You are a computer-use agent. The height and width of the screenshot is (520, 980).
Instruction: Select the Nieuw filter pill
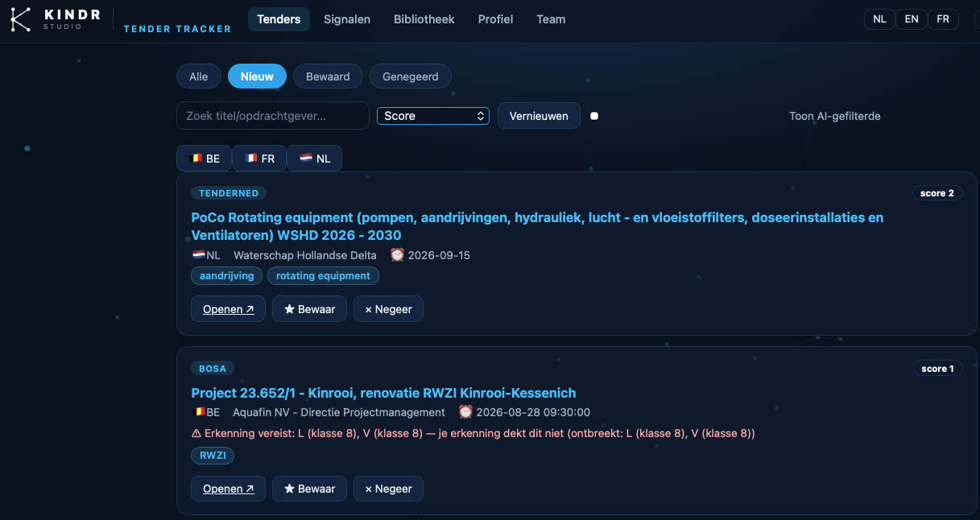tap(257, 76)
